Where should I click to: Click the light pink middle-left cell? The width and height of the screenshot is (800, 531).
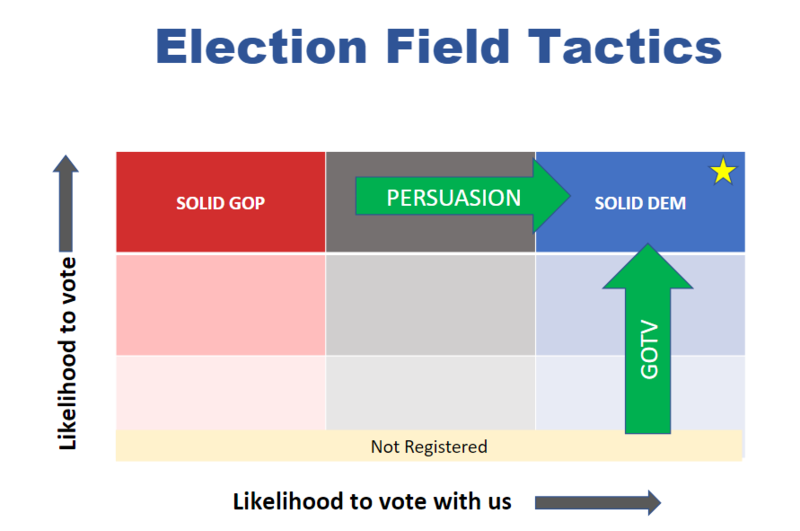(x=220, y=305)
